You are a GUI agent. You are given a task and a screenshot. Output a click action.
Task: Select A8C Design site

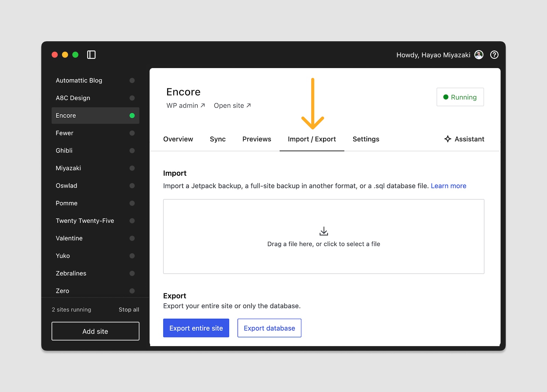pos(95,98)
